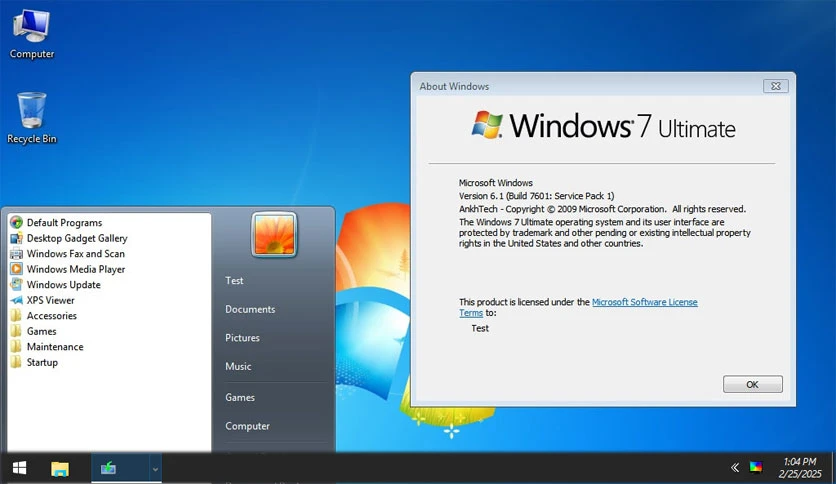Select Windows Fax and Scan label

coord(76,253)
